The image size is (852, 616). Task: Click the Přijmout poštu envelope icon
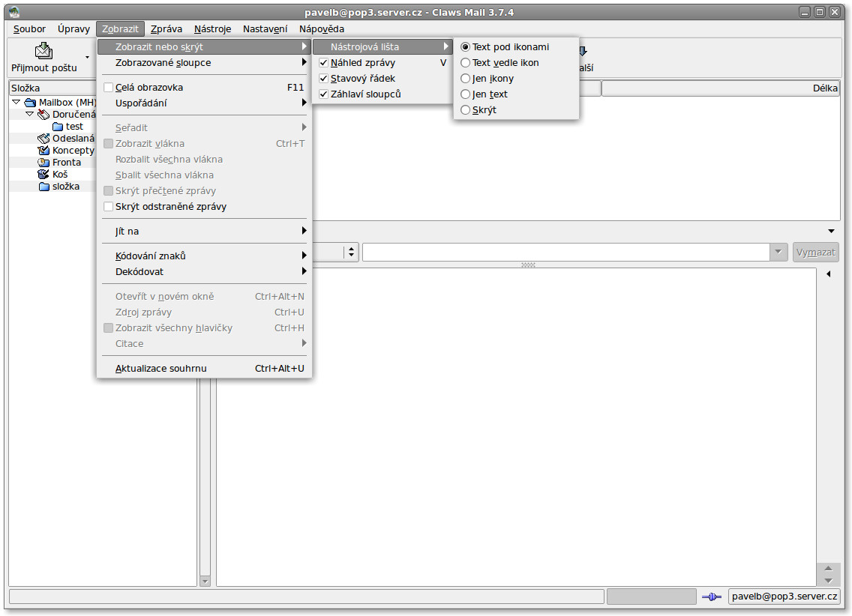click(x=43, y=51)
